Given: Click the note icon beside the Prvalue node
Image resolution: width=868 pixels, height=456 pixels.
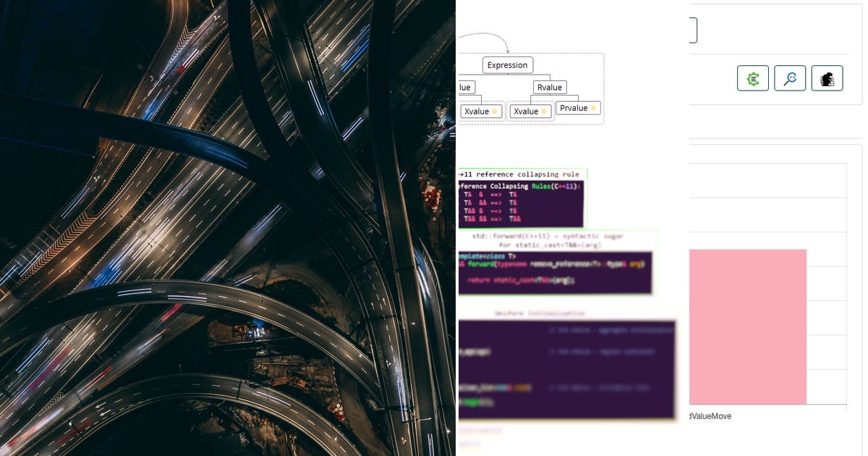Looking at the screenshot, I should (592, 107).
